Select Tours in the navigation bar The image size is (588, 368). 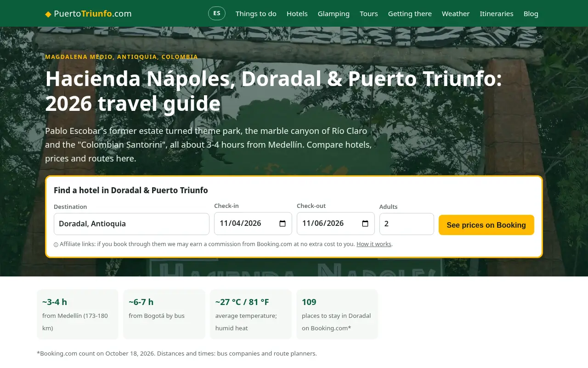point(369,14)
